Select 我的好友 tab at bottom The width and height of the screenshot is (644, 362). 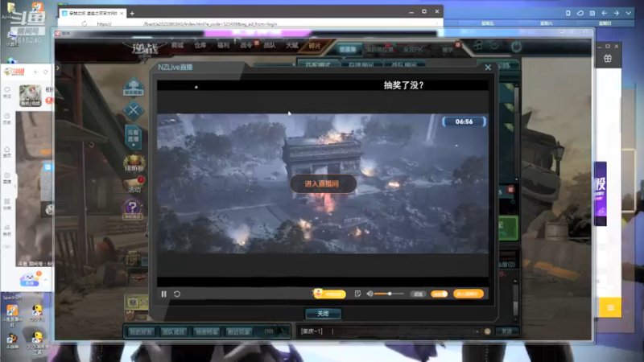point(140,331)
